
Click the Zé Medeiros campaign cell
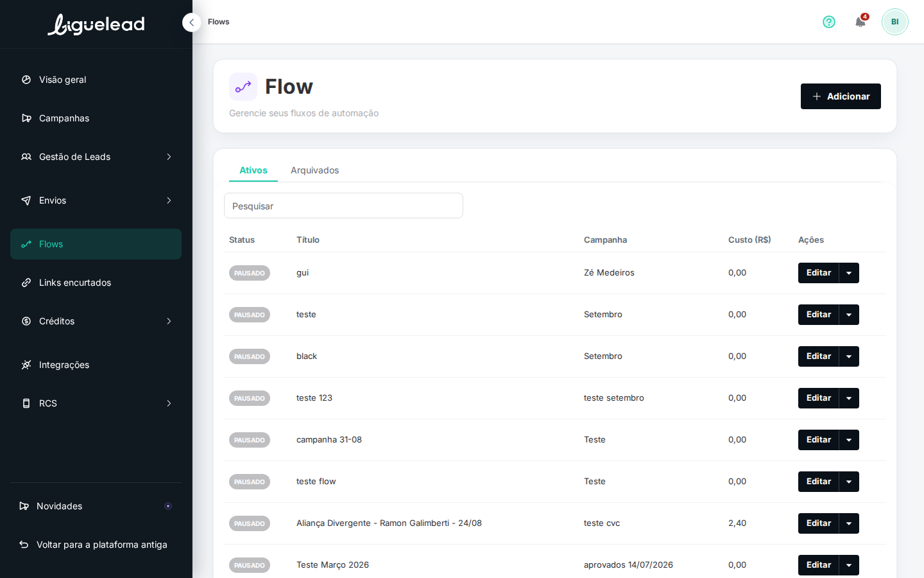pyautogui.click(x=609, y=273)
